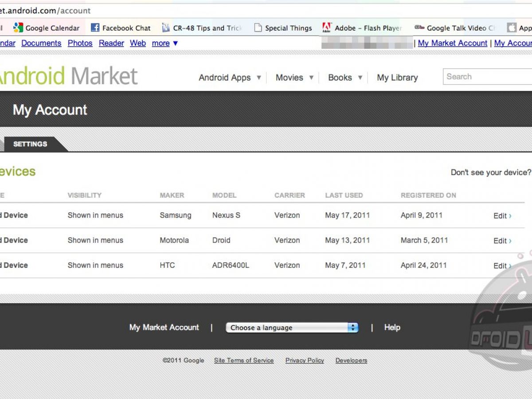Click Adobe Flash Player bookmark icon
Image resolution: width=532 pixels, height=399 pixels.
(327, 28)
